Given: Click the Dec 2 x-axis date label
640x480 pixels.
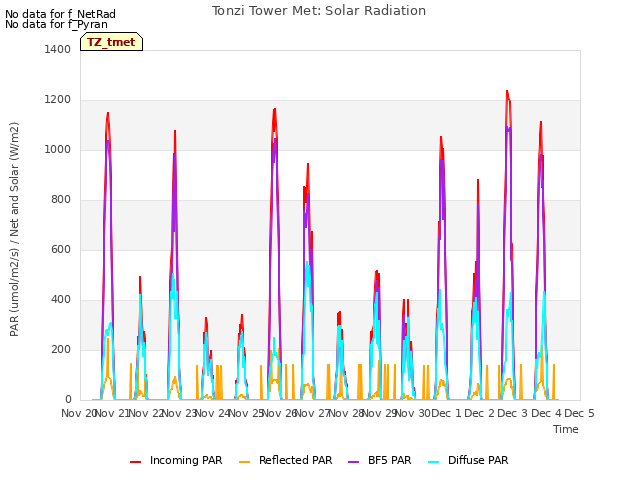Looking at the screenshot, I should click(480, 413).
